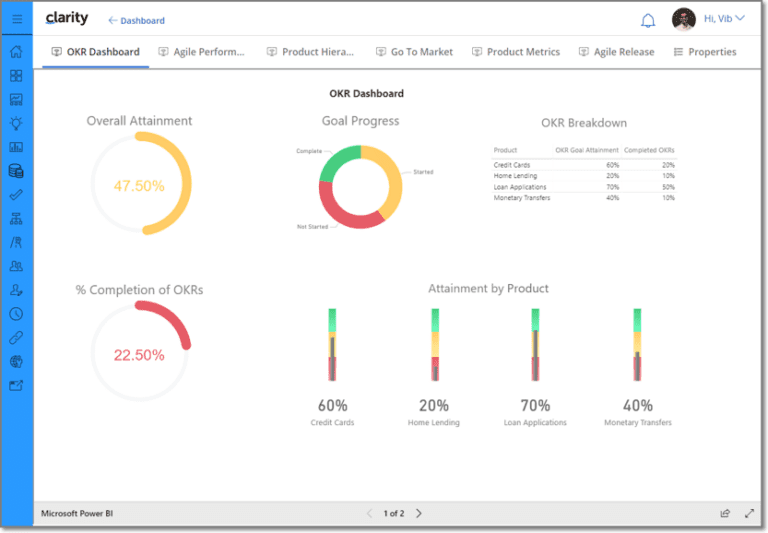Click the Overall Attainment 47.50% gauge
768x533 pixels.
[x=139, y=185]
